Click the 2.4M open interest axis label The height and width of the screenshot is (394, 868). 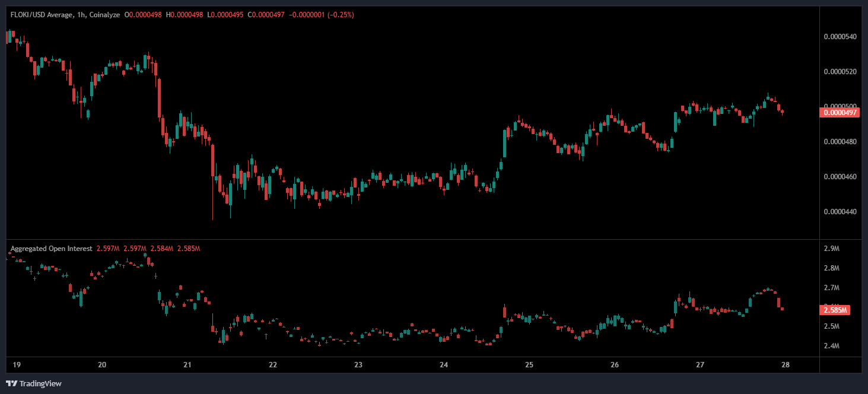pyautogui.click(x=832, y=346)
